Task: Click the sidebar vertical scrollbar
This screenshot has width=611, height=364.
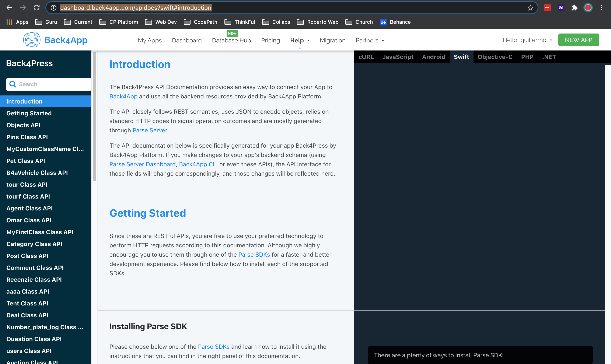Action: [x=94, y=116]
